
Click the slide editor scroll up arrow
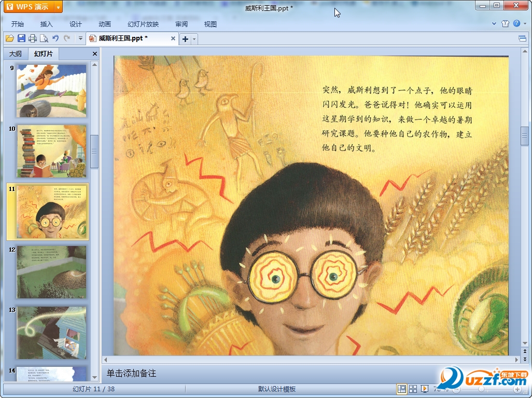(x=525, y=51)
